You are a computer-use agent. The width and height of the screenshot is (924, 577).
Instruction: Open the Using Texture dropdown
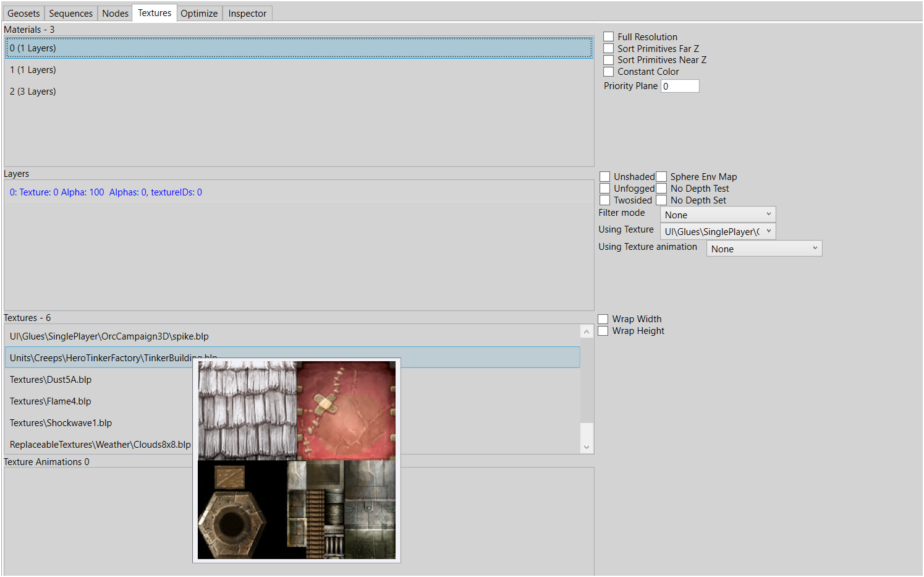(x=718, y=231)
